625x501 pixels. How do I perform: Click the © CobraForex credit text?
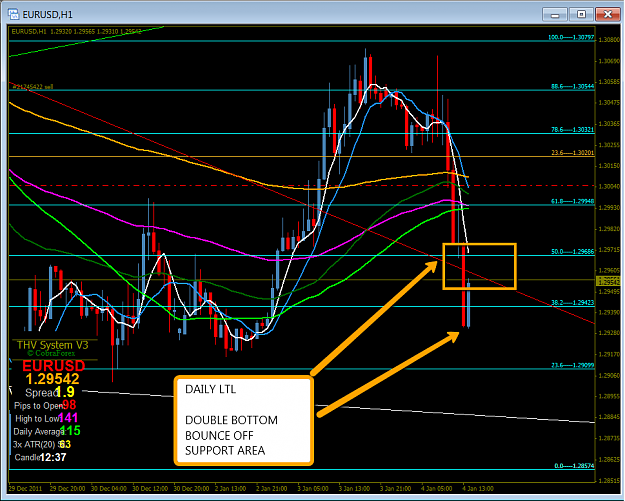tap(51, 353)
